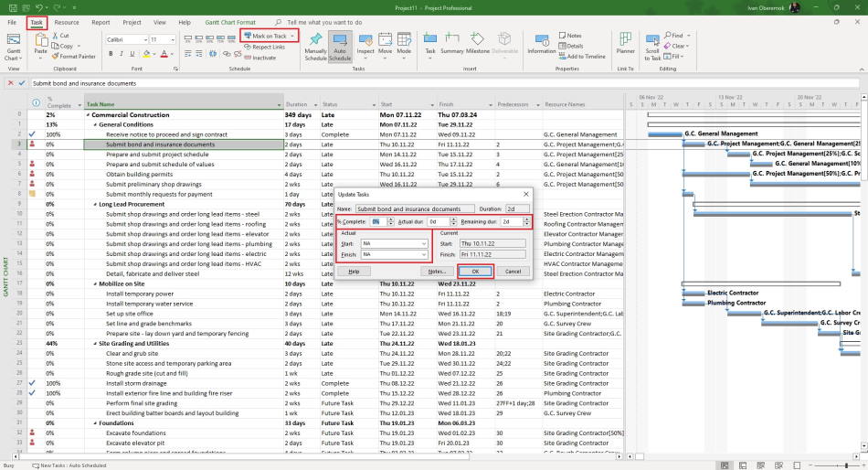Image resolution: width=868 pixels, height=470 pixels.
Task: Mark task 100% complete in Schedule group
Action: pos(232,39)
